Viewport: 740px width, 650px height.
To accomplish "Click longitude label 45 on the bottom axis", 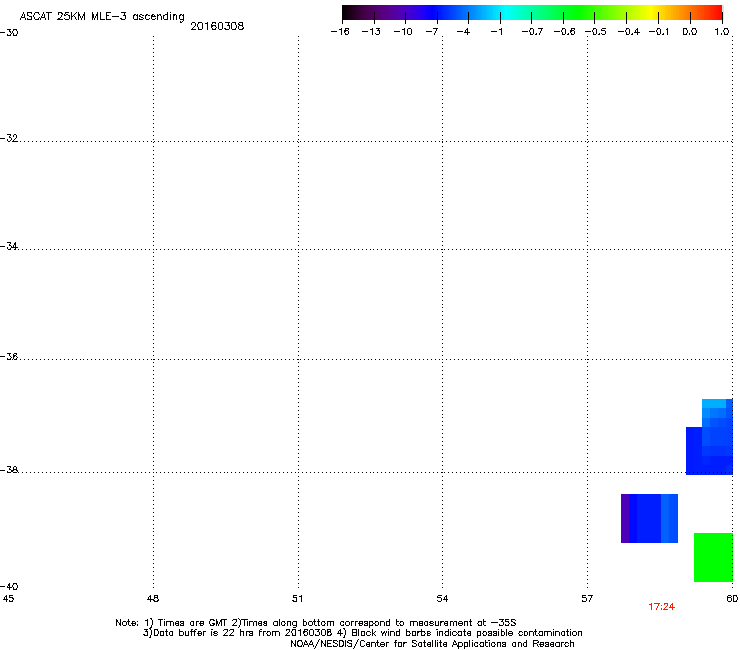I will [8, 599].
